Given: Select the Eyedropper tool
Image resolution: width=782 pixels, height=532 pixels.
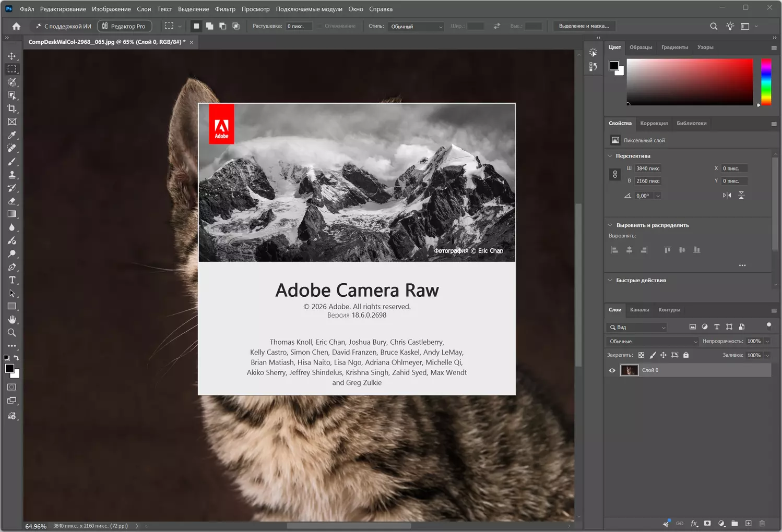Looking at the screenshot, I should (11, 135).
